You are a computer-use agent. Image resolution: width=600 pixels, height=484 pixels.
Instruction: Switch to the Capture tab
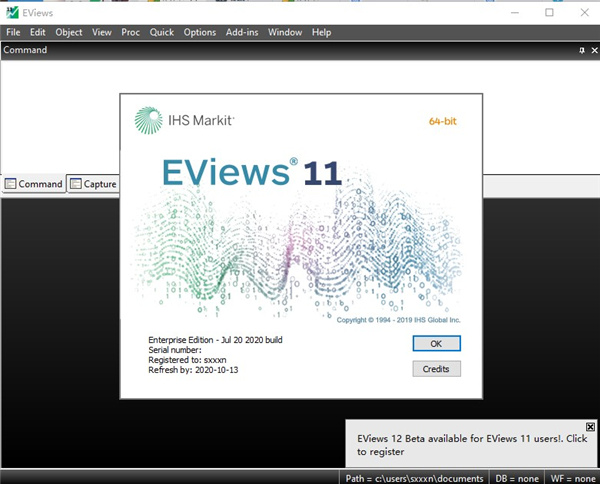(x=93, y=184)
